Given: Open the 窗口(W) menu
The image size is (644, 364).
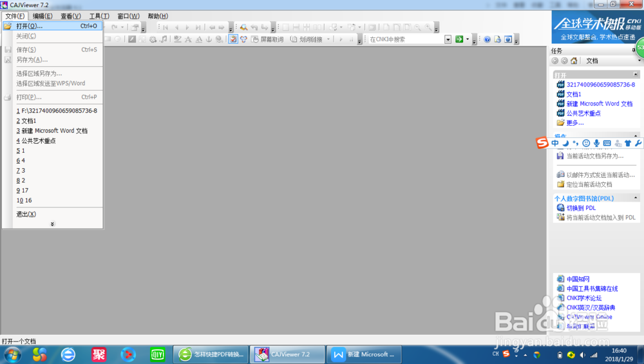Looking at the screenshot, I should (128, 16).
